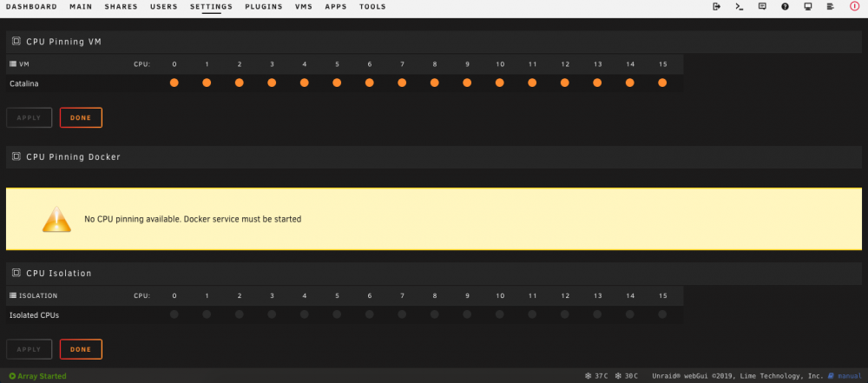The height and width of the screenshot is (383, 868).
Task: Select the SETTINGS tab
Action: coord(212,7)
